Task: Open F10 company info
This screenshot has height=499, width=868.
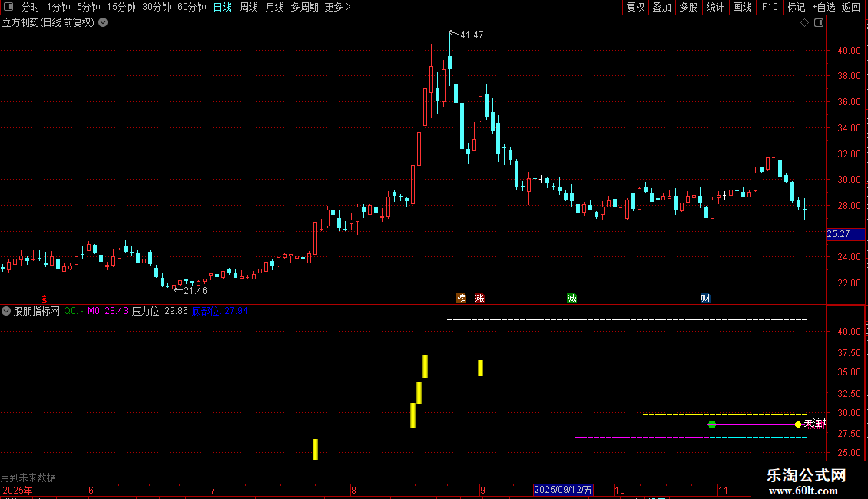Action: pyautogui.click(x=770, y=7)
